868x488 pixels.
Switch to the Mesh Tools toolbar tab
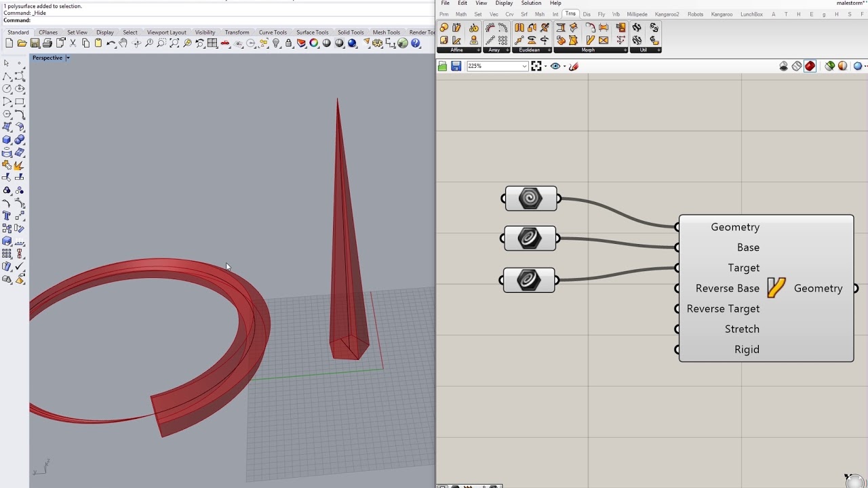point(387,33)
